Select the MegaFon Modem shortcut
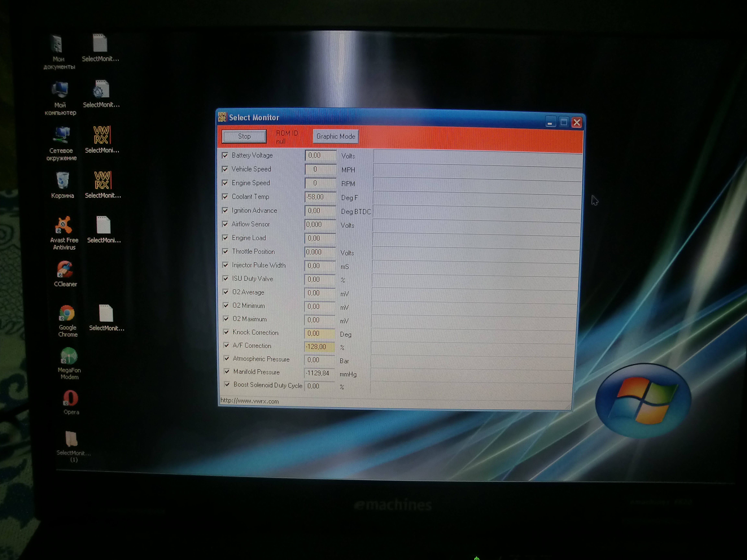This screenshot has width=747, height=560. pyautogui.click(x=69, y=356)
